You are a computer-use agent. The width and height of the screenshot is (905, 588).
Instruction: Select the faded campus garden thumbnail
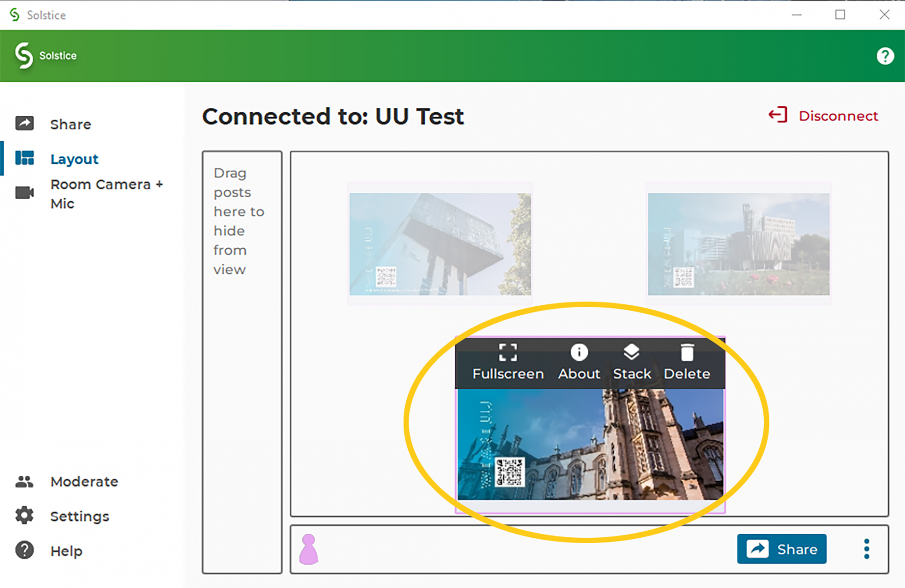coord(738,244)
